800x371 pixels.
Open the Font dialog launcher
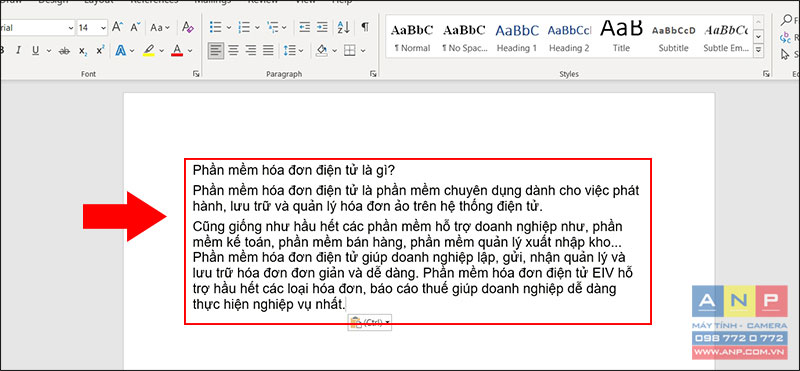[x=196, y=75]
